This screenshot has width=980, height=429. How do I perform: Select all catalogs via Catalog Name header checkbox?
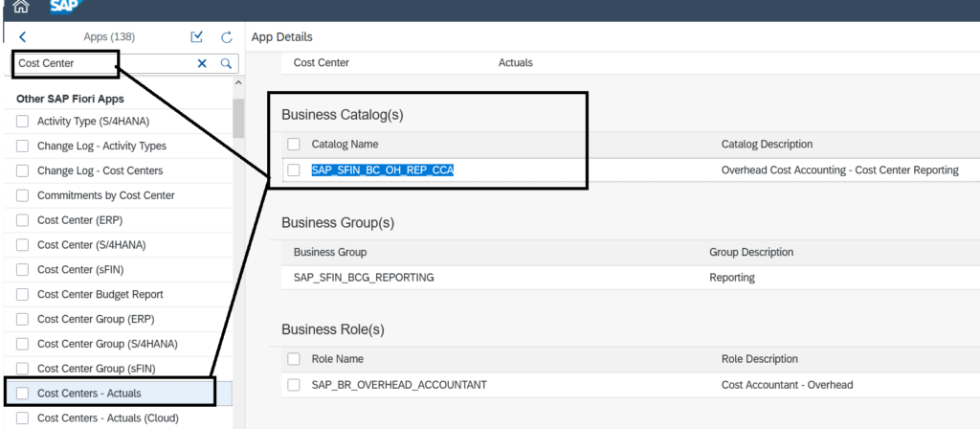pyautogui.click(x=294, y=145)
